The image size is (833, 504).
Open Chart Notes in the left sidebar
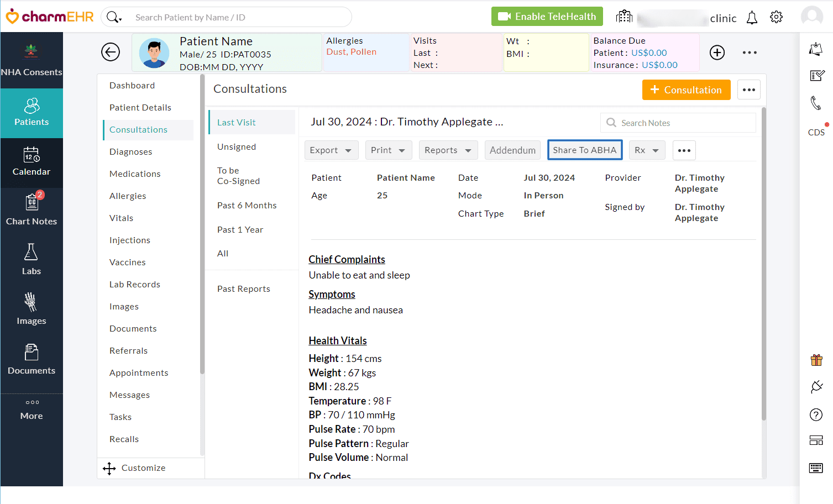(32, 210)
